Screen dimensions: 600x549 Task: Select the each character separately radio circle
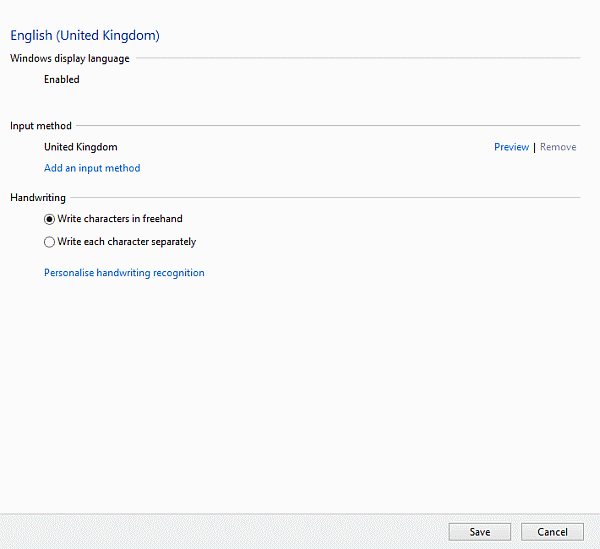click(50, 242)
